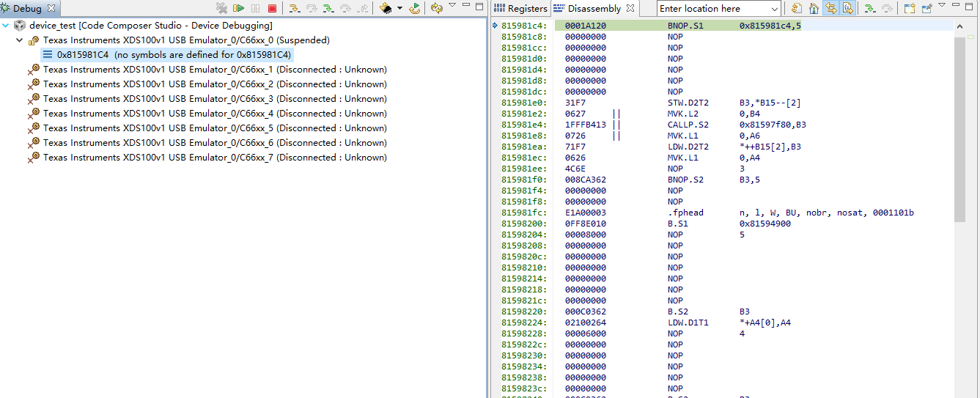Collapse the device_test debug launch node
This screenshot has height=398, width=980.
click(x=6, y=26)
